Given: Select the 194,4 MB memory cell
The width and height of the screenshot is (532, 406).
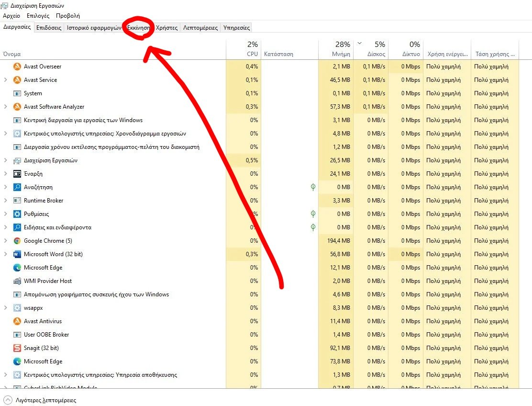Looking at the screenshot, I should 336,241.
